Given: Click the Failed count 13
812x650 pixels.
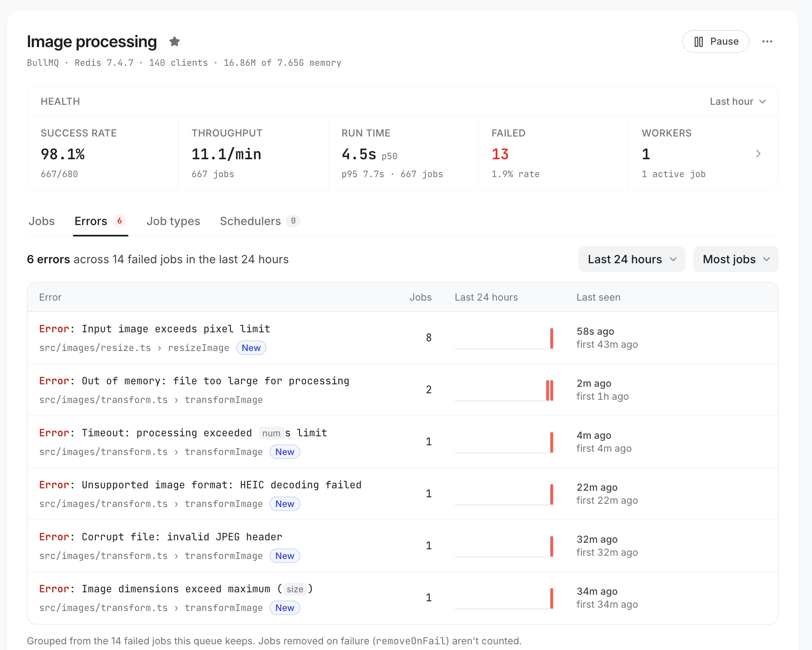Looking at the screenshot, I should click(500, 154).
